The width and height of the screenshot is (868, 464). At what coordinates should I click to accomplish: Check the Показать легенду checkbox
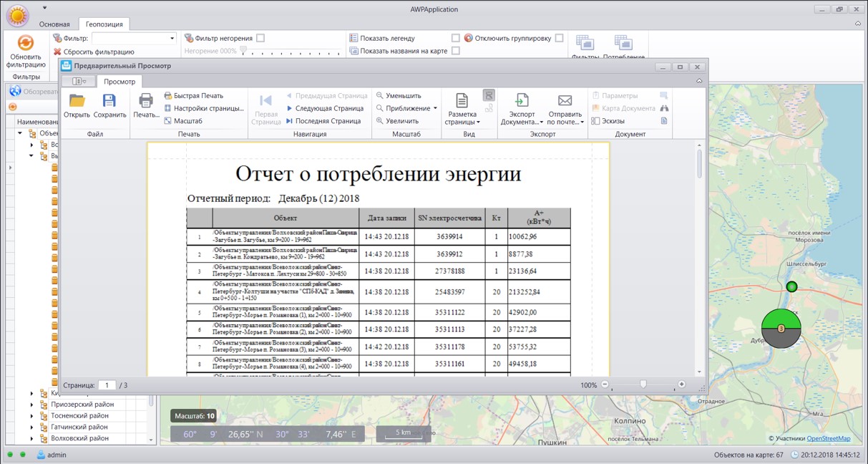(x=456, y=38)
